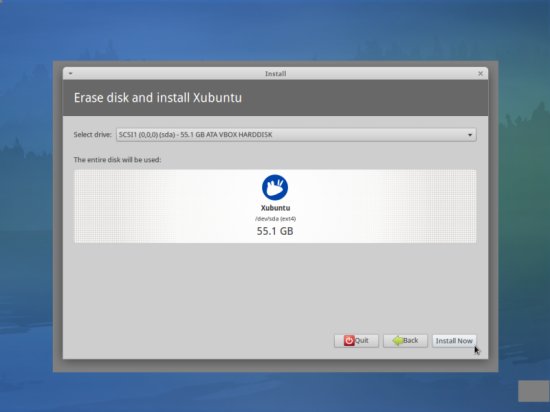The image size is (550, 412).
Task: Click the Install title bar text
Action: click(275, 74)
